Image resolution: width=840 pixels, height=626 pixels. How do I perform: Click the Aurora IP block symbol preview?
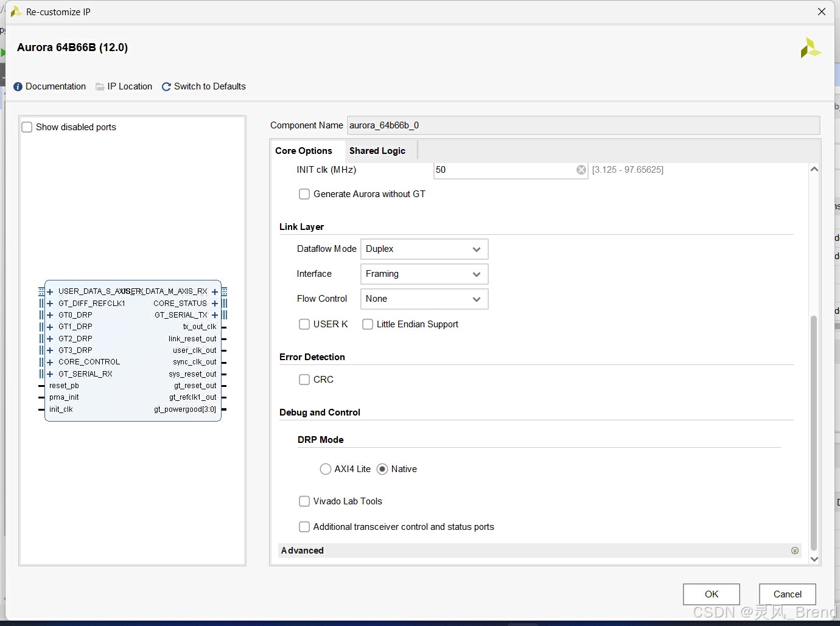pyautogui.click(x=133, y=350)
